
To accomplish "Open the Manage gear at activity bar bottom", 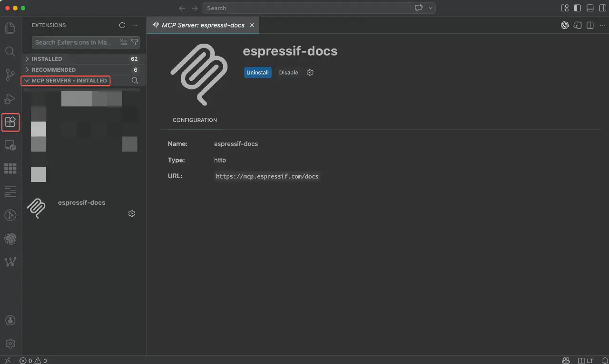I will (x=10, y=343).
